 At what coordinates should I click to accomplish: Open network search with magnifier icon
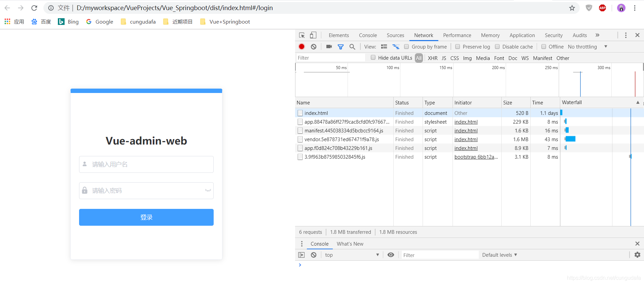pyautogui.click(x=352, y=46)
